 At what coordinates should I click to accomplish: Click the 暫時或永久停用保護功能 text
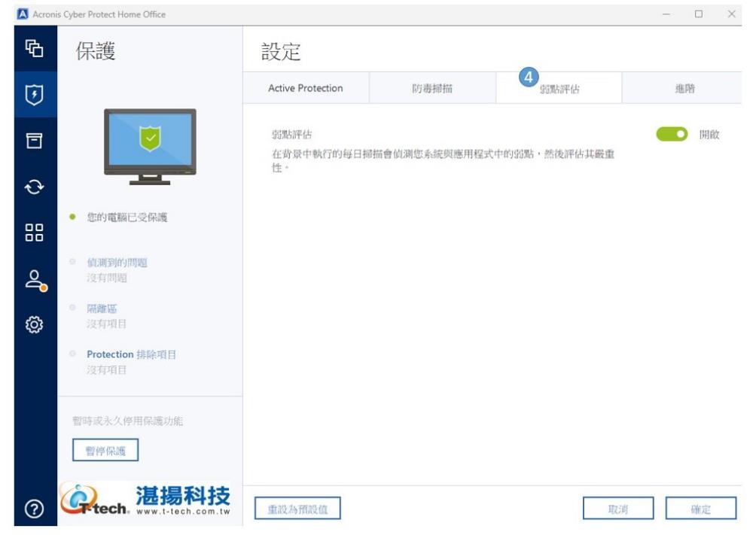[128, 421]
